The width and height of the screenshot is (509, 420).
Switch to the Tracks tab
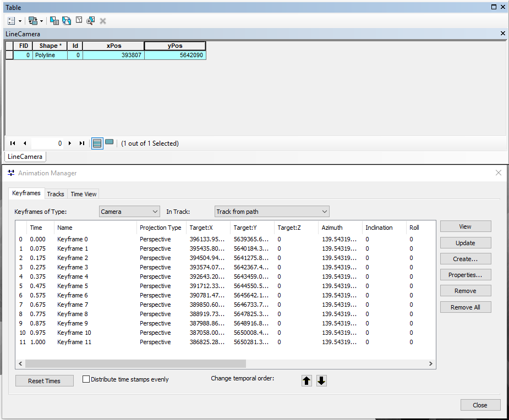(56, 194)
